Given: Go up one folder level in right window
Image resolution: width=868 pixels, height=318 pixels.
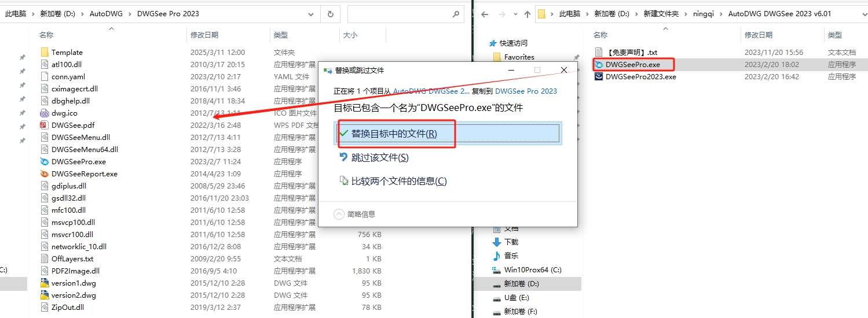Looking at the screenshot, I should pyautogui.click(x=527, y=14).
